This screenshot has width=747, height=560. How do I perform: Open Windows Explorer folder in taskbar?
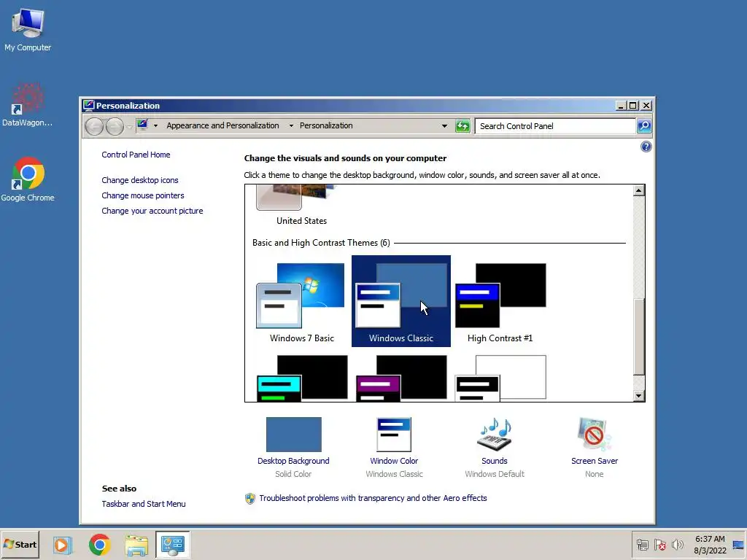[x=136, y=545]
